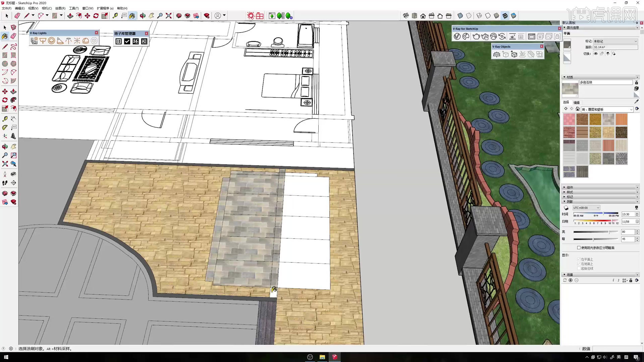The width and height of the screenshot is (644, 362).
Task: Open 标记 dropdown showing 未标记
Action: (x=615, y=41)
